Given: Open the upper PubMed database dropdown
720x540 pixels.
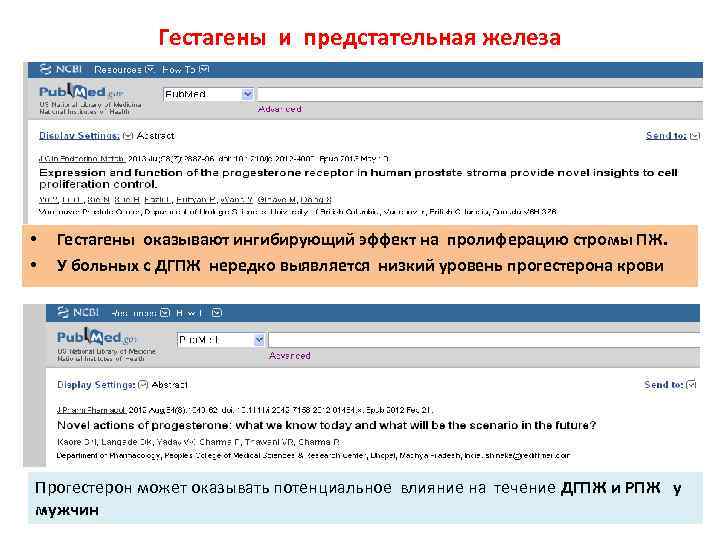Looking at the screenshot, I should pyautogui.click(x=208, y=94).
